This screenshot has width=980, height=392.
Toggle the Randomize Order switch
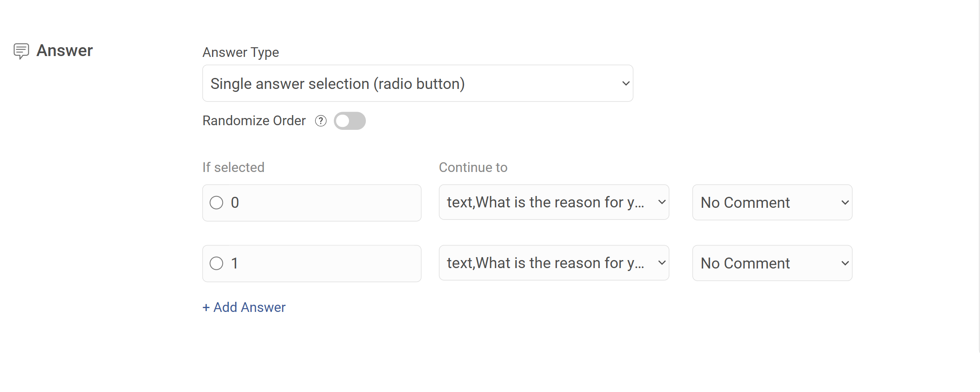coord(349,121)
